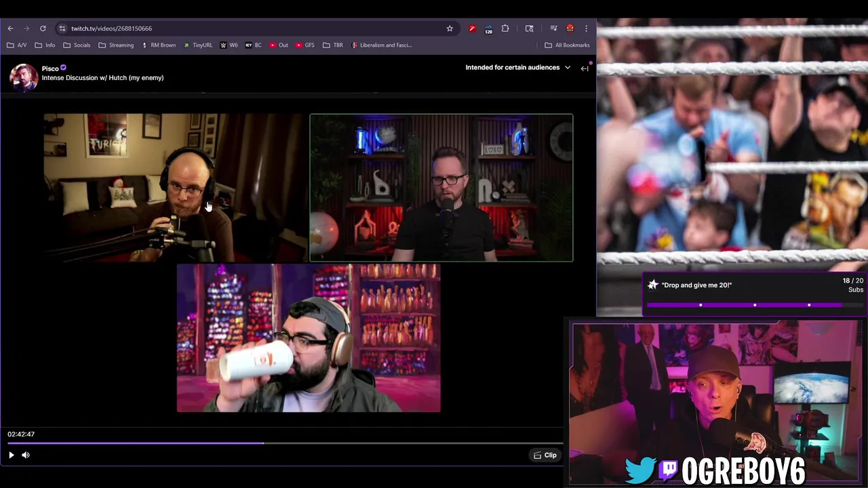Open the extension showing 120 badge
Viewport: 868px width, 488px height.
point(488,29)
